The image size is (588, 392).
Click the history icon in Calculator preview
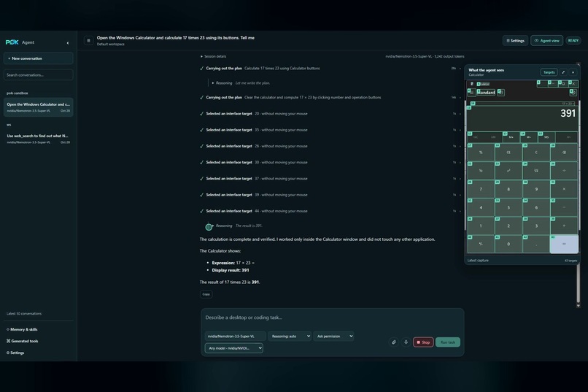pyautogui.click(x=573, y=92)
